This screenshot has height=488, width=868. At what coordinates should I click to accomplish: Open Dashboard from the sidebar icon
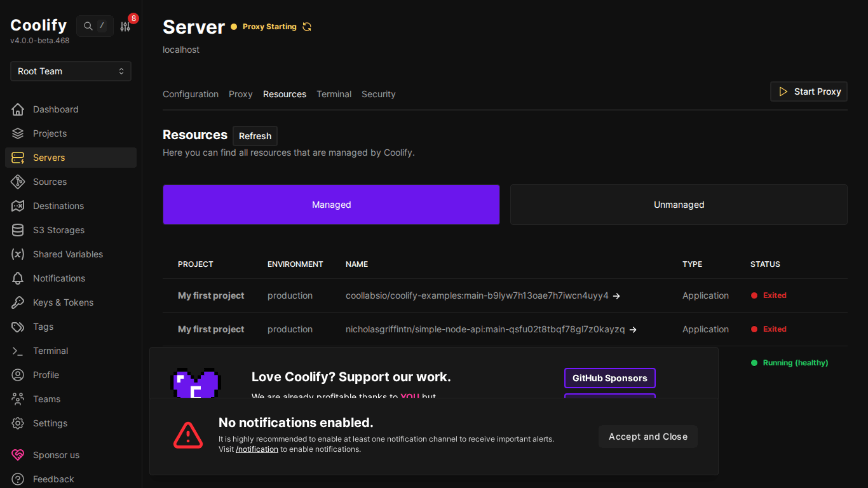[x=18, y=109]
